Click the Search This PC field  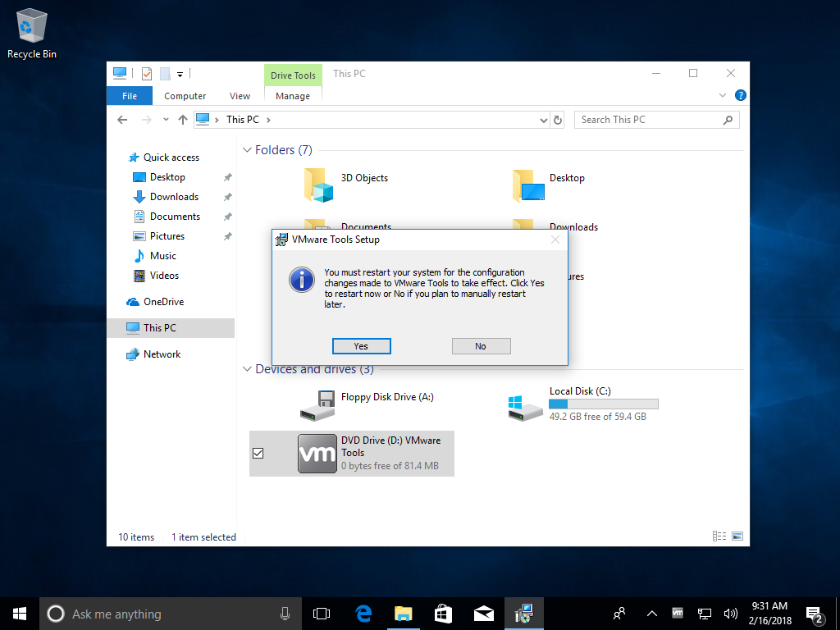648,120
